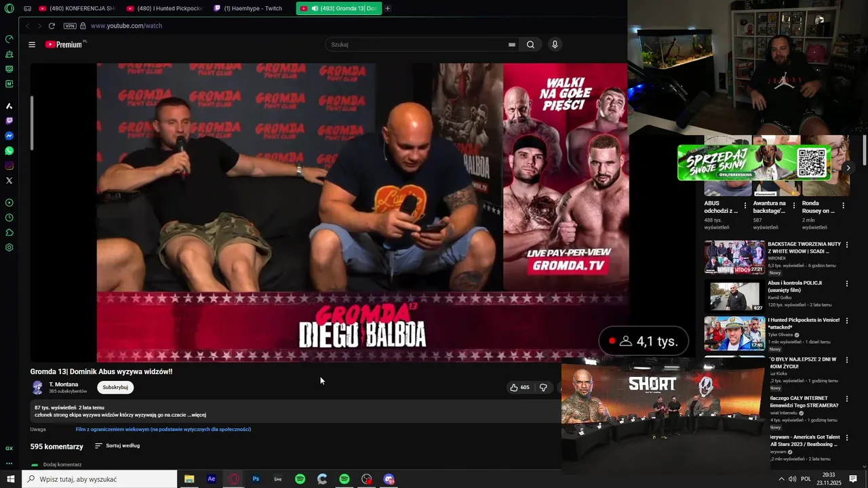Reload the YouTube page
Image resolution: width=868 pixels, height=488 pixels.
(x=52, y=26)
